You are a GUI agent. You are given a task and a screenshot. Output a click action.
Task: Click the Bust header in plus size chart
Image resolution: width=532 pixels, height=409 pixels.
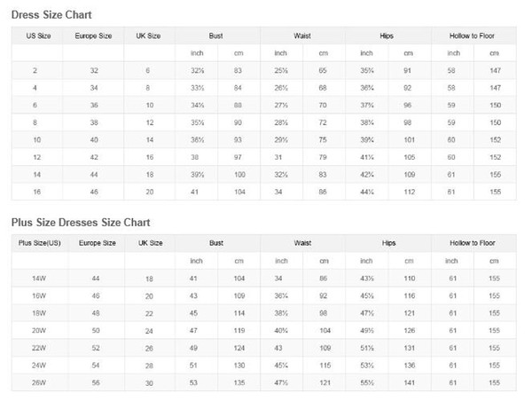[x=216, y=243]
